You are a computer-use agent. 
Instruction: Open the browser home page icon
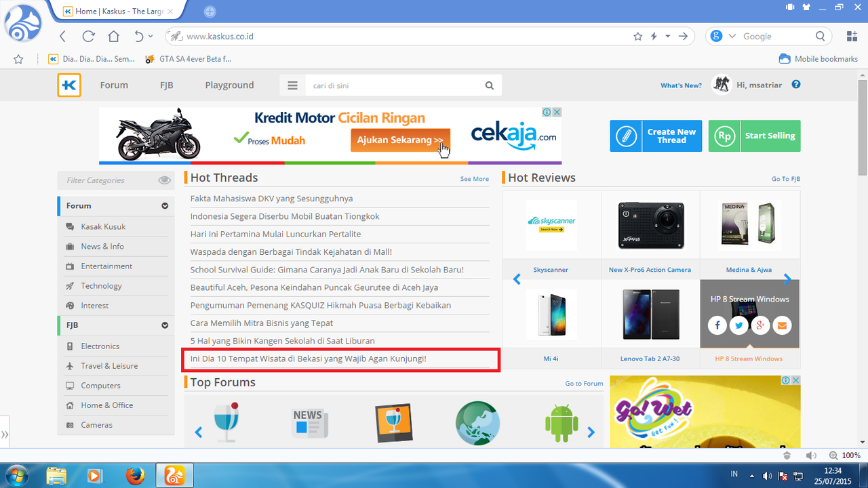tap(114, 37)
